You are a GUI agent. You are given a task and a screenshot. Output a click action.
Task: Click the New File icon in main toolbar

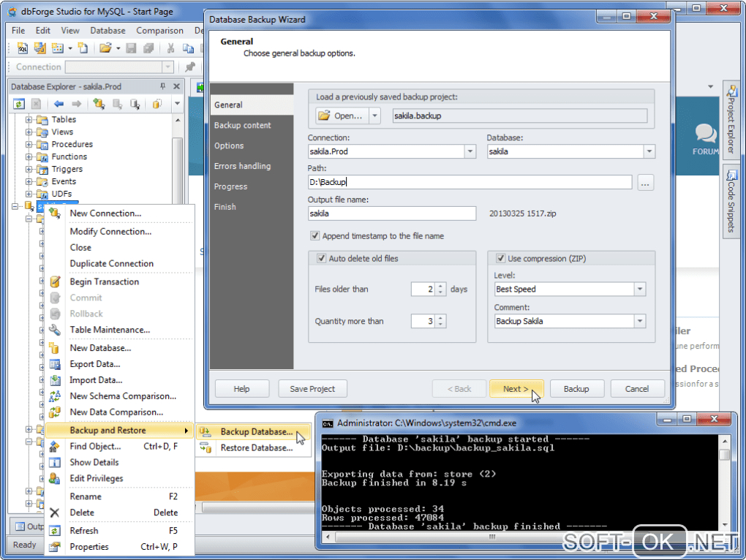point(83,48)
